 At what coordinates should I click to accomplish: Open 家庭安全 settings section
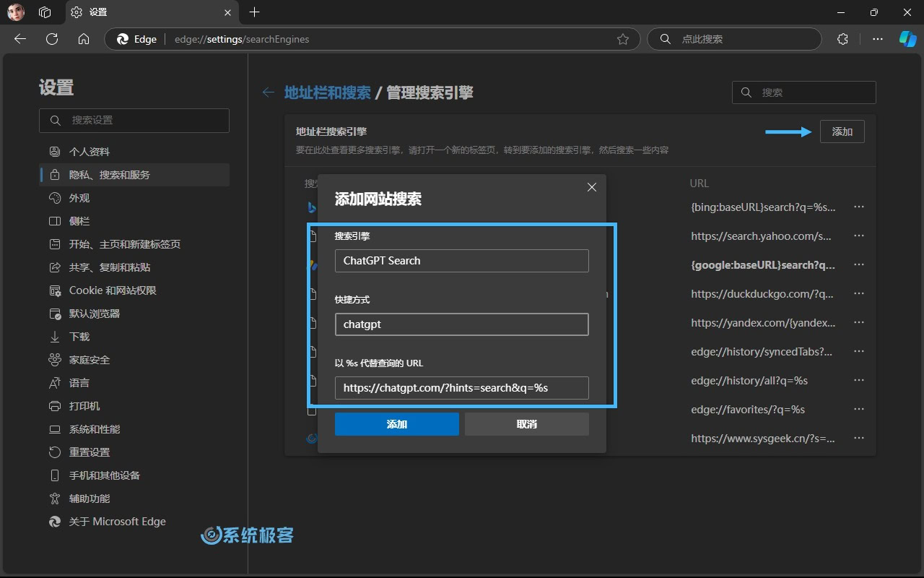tap(134, 360)
